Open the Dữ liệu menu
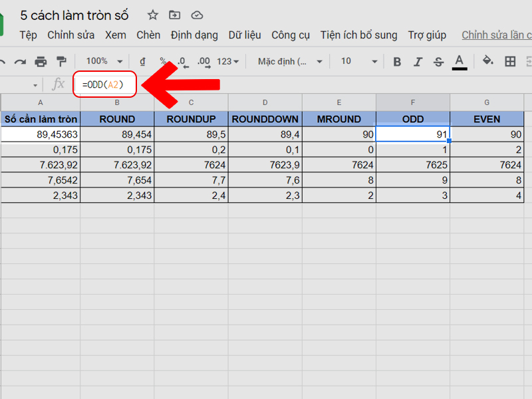532x399 pixels. click(x=244, y=35)
